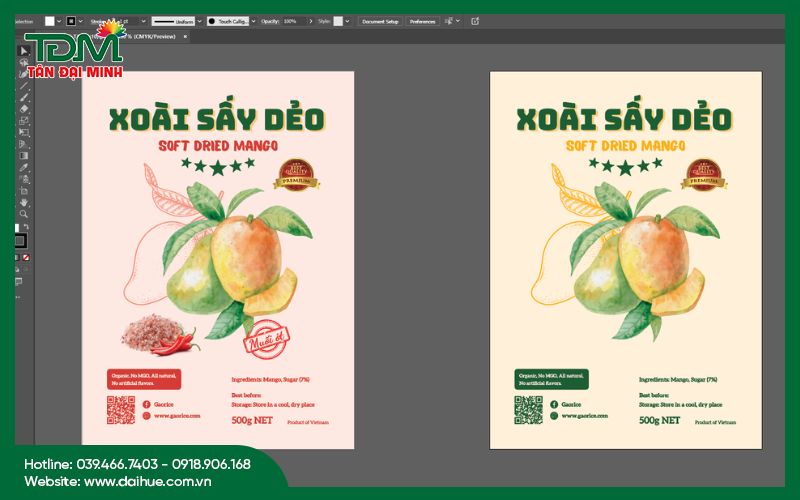Screen dimensions: 800x500
Task: Select the Artboard tool
Action: click(23, 191)
